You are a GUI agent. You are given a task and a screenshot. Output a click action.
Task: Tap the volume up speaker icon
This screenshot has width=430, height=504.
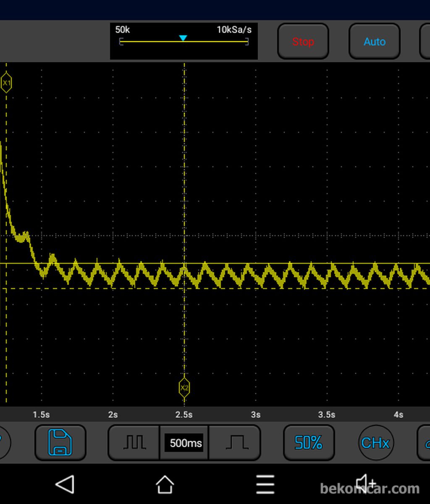point(366,483)
